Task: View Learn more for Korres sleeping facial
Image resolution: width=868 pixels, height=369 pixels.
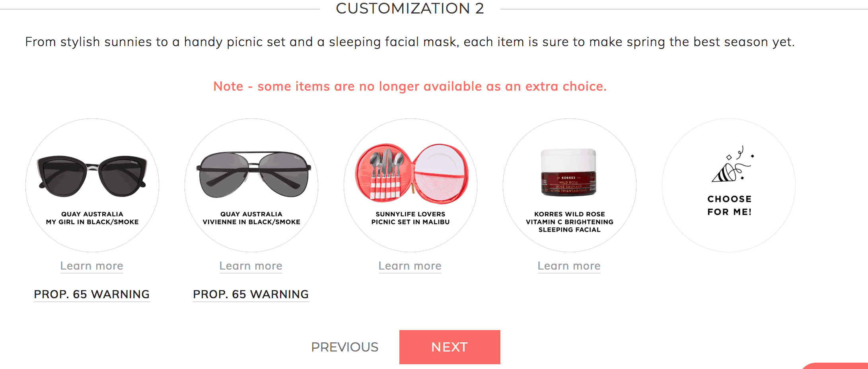Action: [x=569, y=266]
